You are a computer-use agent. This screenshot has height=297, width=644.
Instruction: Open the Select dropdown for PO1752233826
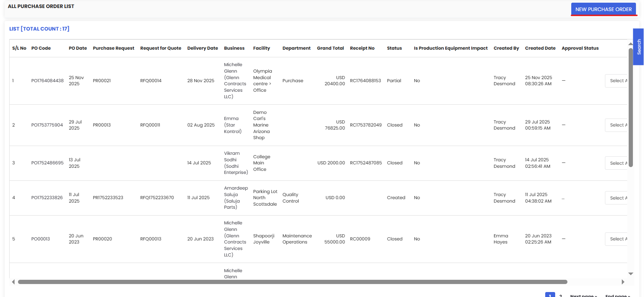point(616,198)
